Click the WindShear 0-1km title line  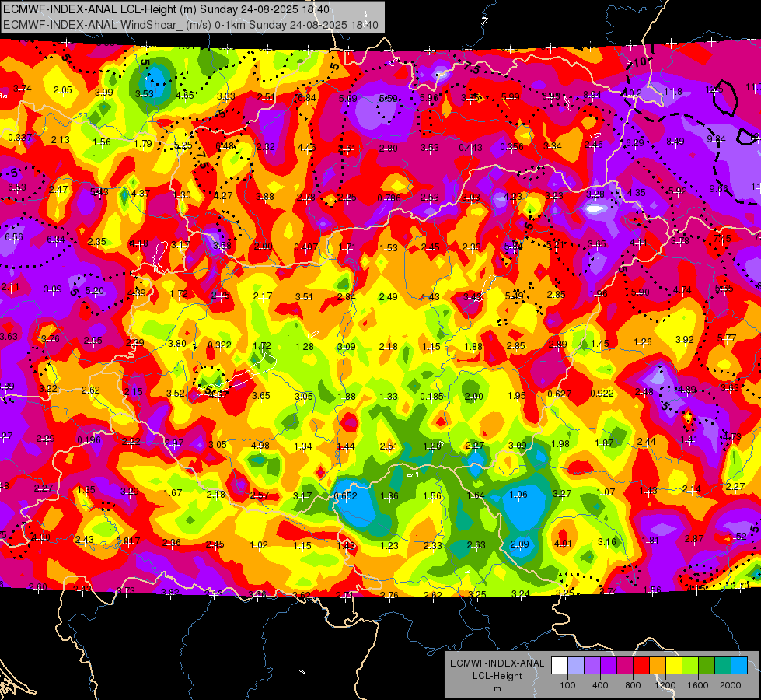[190, 25]
